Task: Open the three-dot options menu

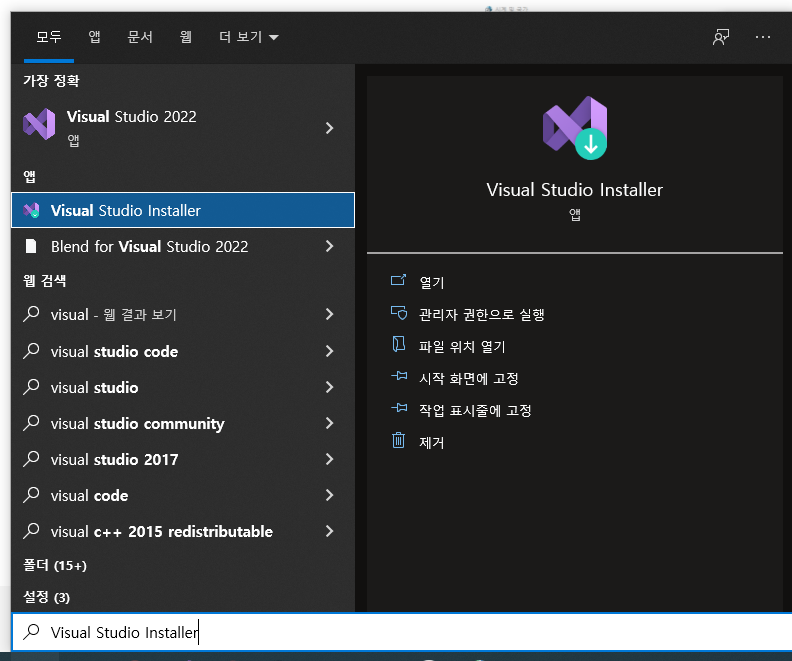Action: click(763, 37)
